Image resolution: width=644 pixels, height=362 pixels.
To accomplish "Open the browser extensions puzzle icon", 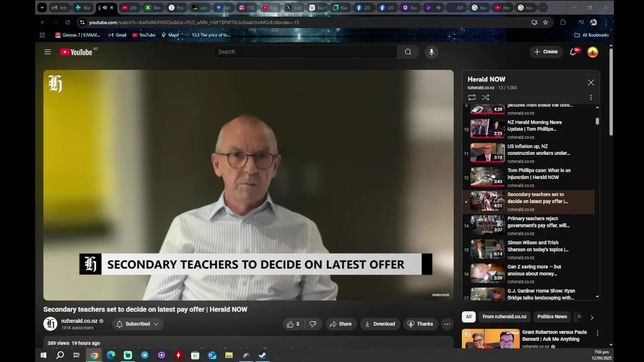I will [563, 22].
